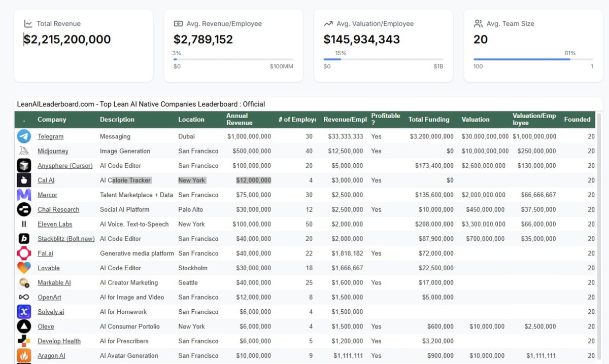Click the Palo Alto location cell
Viewport: 609px width, 364px height.
click(191, 209)
